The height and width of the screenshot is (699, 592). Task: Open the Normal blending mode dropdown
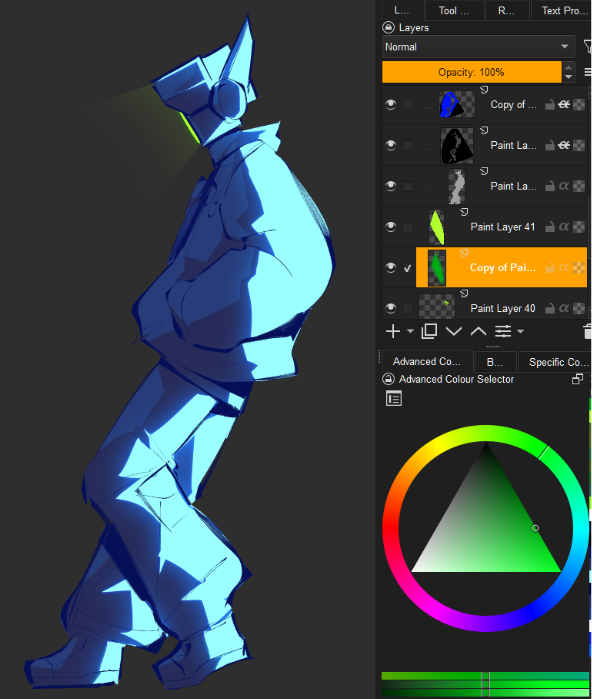click(478, 47)
